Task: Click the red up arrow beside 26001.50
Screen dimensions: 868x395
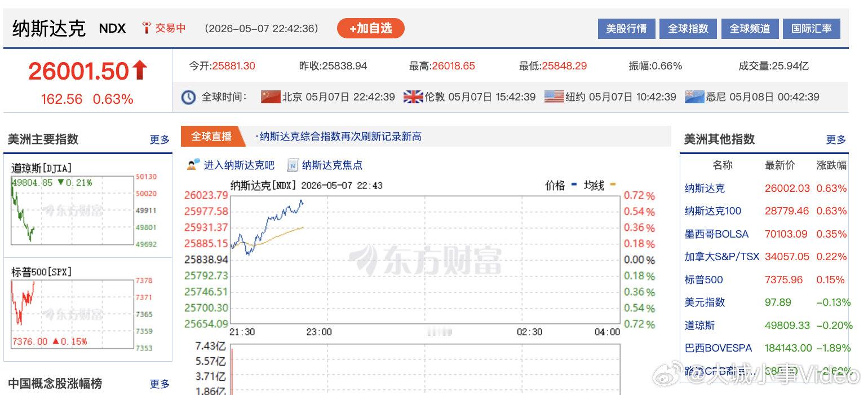Action: [x=140, y=71]
